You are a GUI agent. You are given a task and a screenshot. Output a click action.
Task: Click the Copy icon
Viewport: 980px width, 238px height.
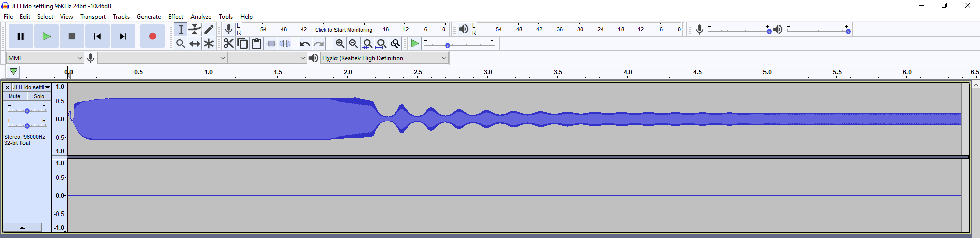click(243, 44)
